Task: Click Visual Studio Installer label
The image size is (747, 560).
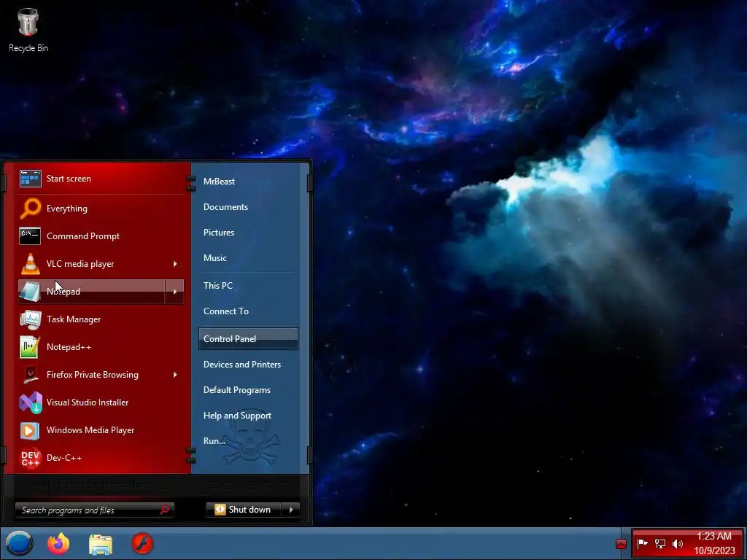Action: (88, 402)
